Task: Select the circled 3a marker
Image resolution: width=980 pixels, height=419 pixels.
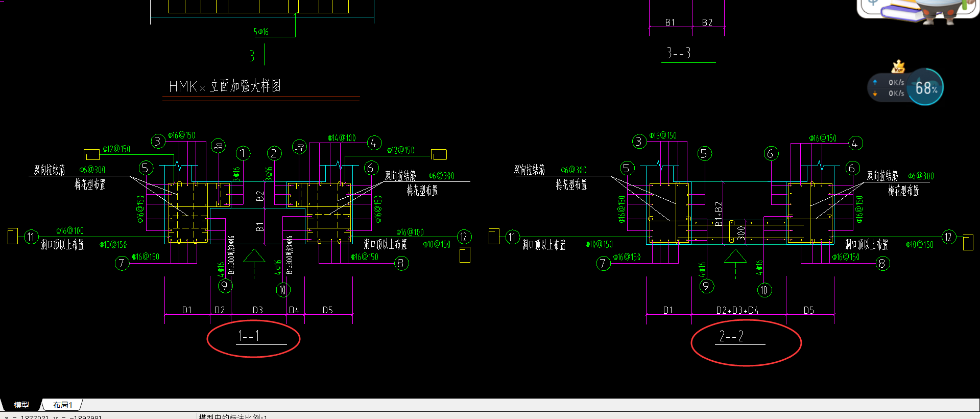Action: (x=218, y=146)
